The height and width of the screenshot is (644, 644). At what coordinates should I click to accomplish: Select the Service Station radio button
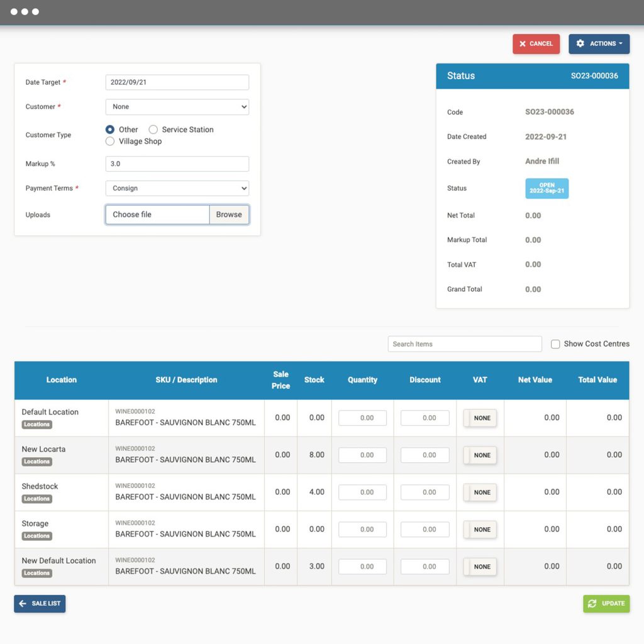[x=153, y=130]
